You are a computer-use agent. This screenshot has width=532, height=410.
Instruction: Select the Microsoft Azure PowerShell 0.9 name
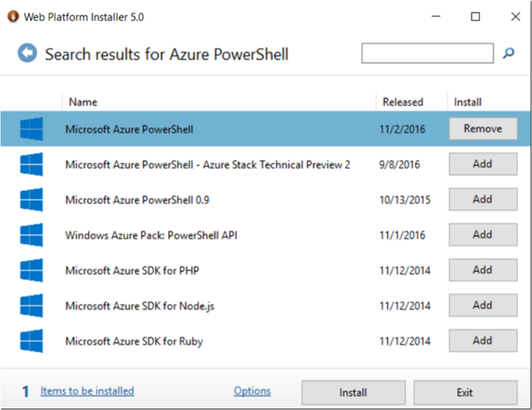click(137, 200)
